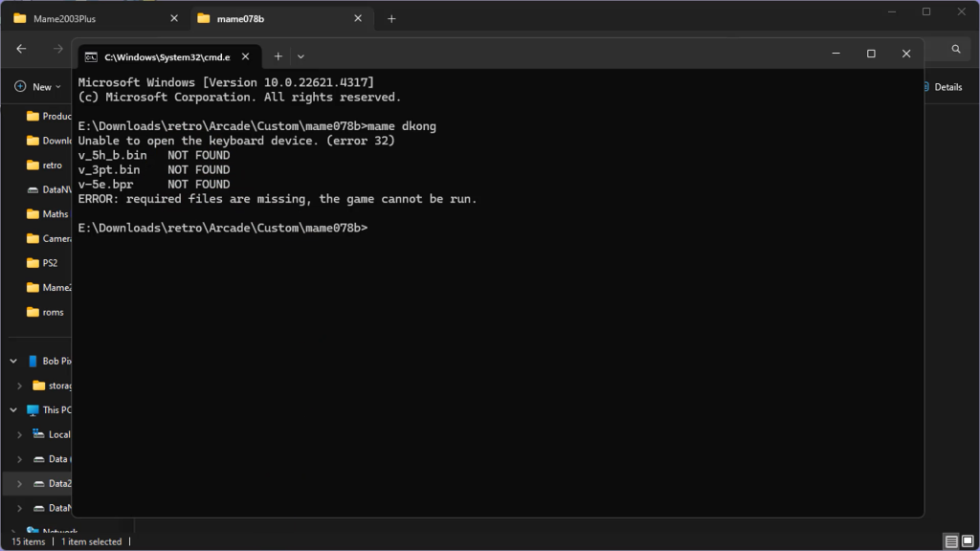Click the keyboard device error 32 line
The image size is (980, 551).
tap(236, 141)
